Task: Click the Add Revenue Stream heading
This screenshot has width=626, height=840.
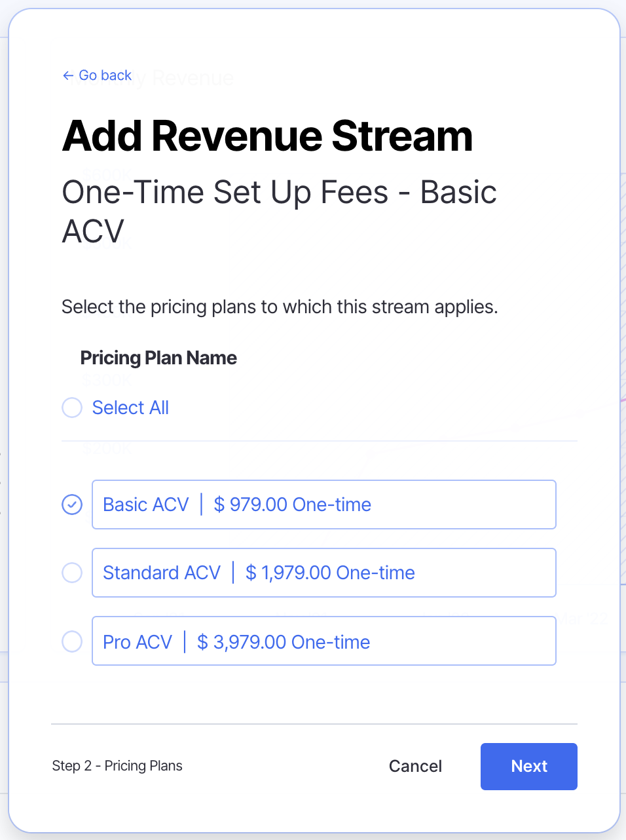Action: tap(267, 136)
